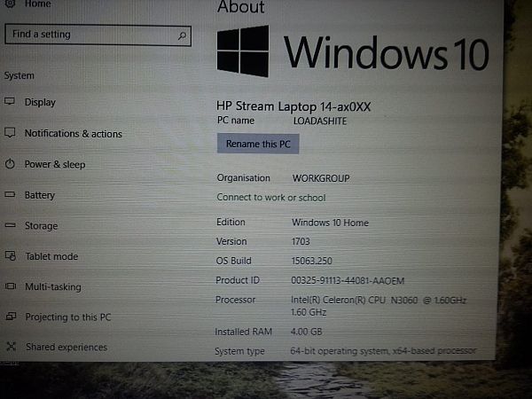Viewport: 532px width, 399px height.
Task: Click the Power & sleep icon
Action: click(x=10, y=164)
